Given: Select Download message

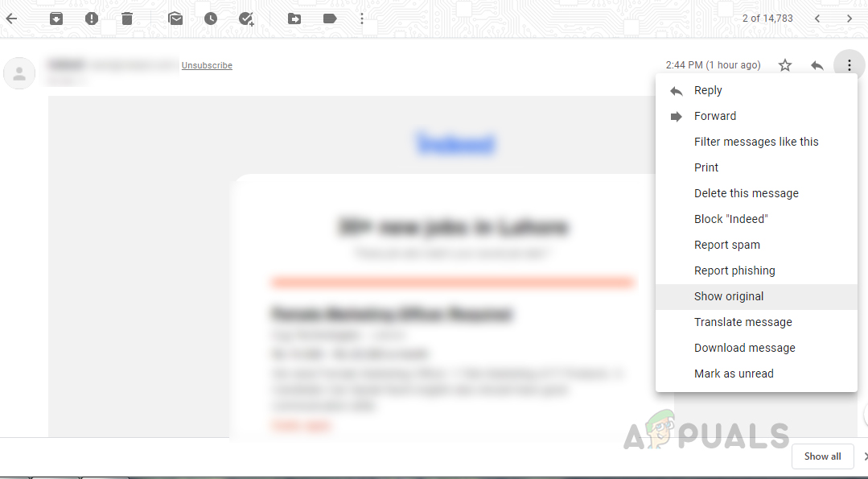Looking at the screenshot, I should click(x=756, y=348).
